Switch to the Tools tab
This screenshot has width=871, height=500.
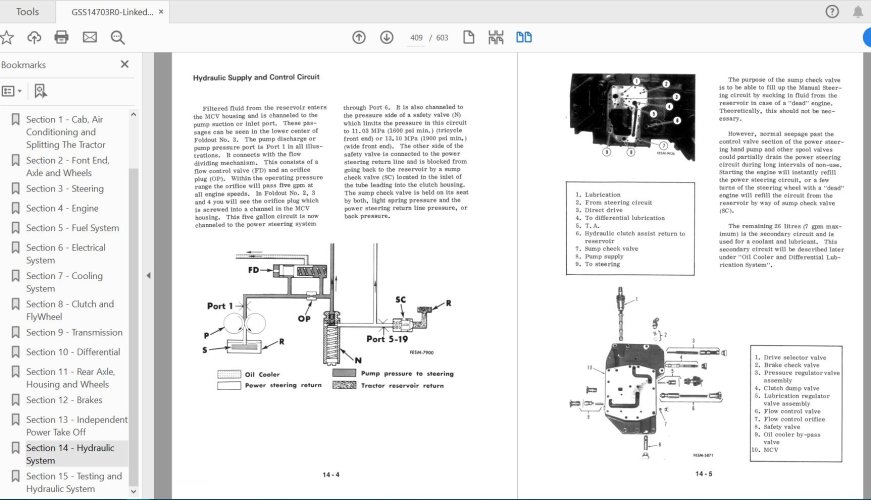[27, 11]
